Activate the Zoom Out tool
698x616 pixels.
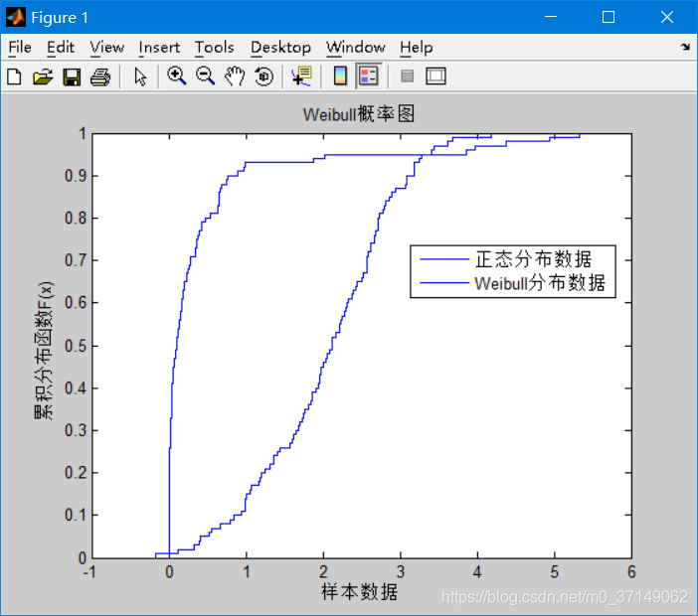205,77
